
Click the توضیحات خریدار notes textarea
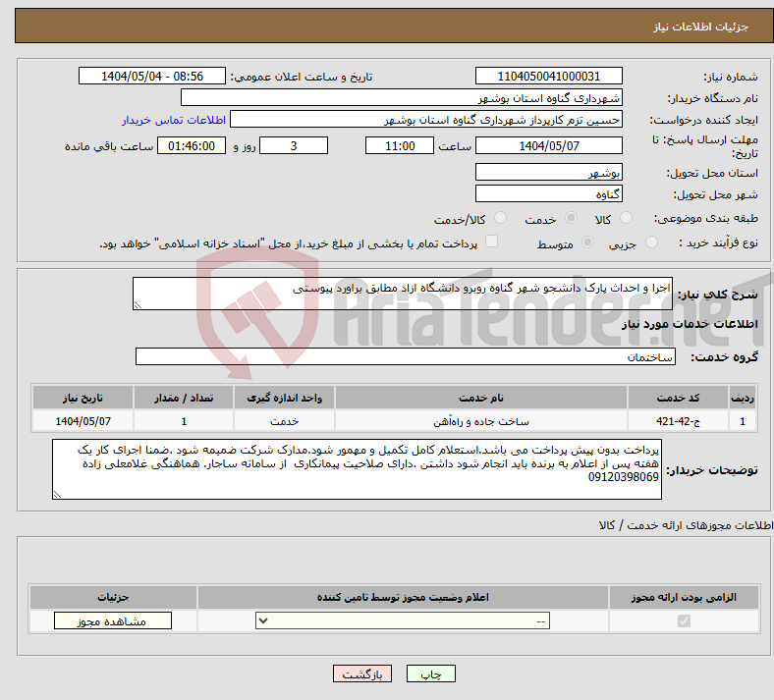(357, 469)
